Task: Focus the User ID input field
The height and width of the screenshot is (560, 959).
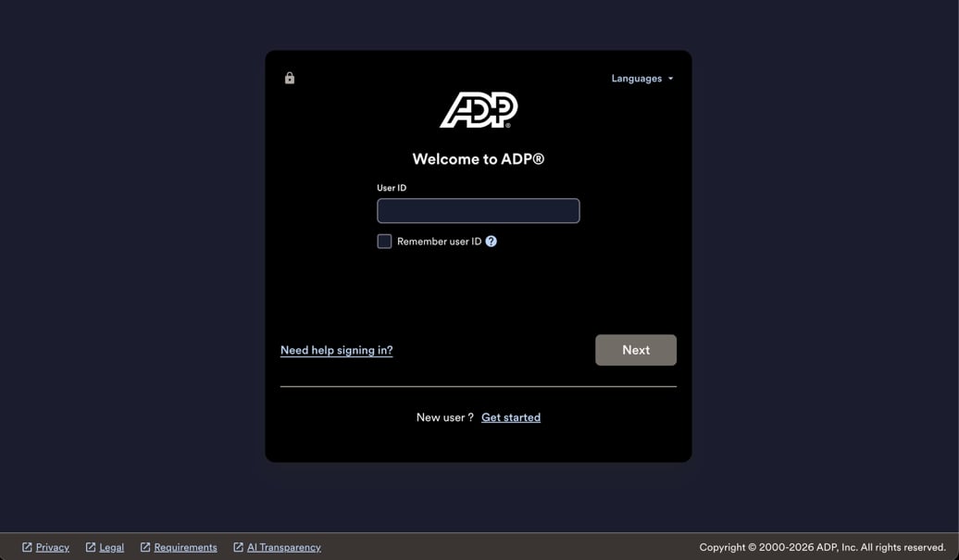Action: [479, 210]
